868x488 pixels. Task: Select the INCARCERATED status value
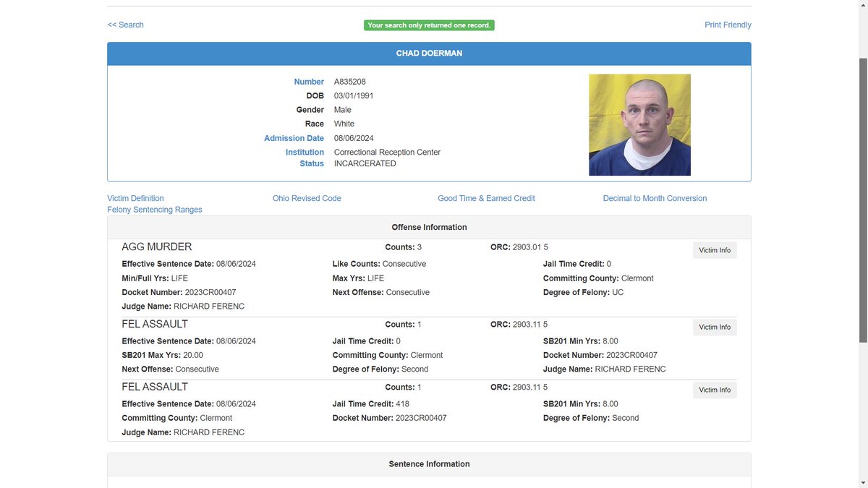pyautogui.click(x=365, y=163)
